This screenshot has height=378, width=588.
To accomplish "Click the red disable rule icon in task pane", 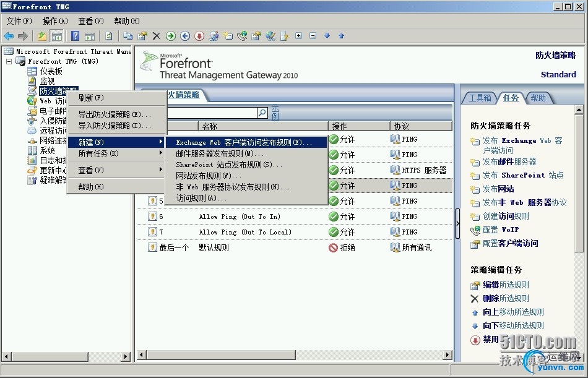I will [x=475, y=340].
